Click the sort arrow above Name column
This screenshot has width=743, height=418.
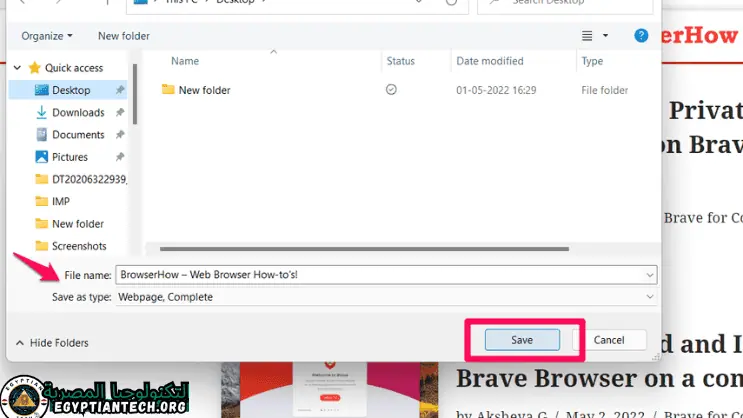[x=273, y=52]
